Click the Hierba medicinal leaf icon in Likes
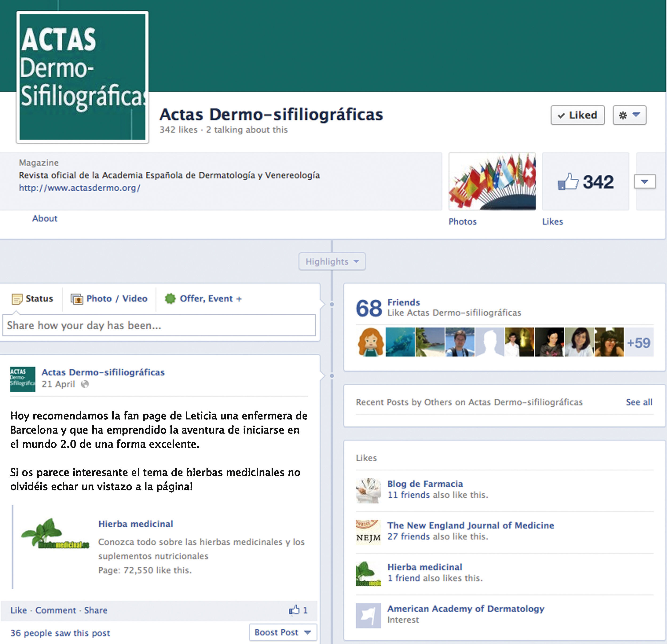The image size is (667, 644). [x=368, y=574]
